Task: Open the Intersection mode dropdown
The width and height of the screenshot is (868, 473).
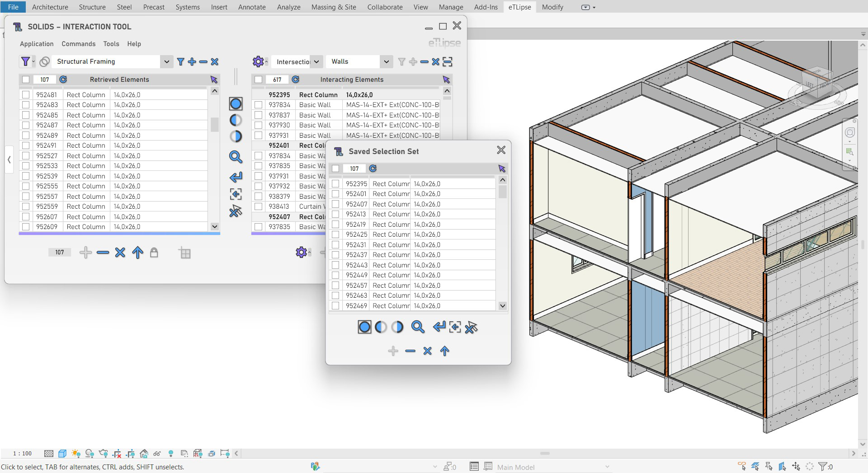Action: click(x=316, y=61)
